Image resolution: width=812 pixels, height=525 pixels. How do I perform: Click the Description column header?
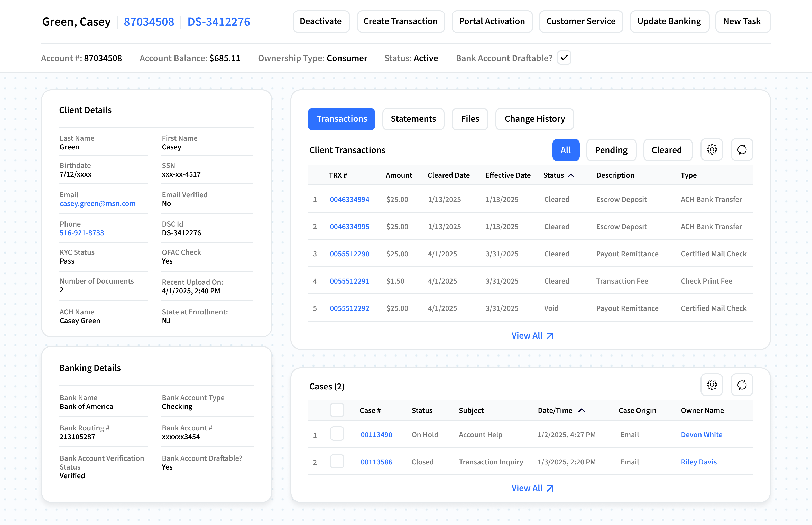(615, 175)
